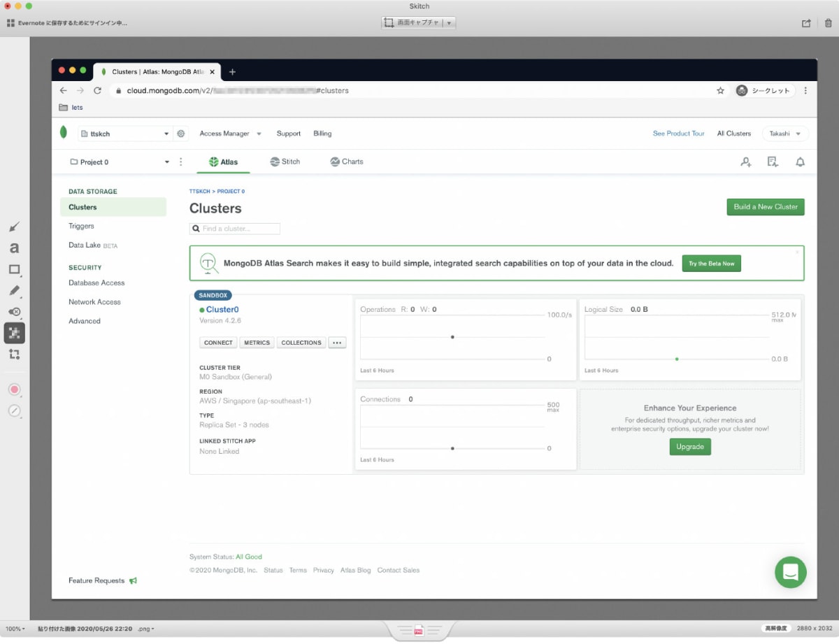Image resolution: width=839 pixels, height=644 pixels.
Task: Open the Access Manager dropdown
Action: 230,134
